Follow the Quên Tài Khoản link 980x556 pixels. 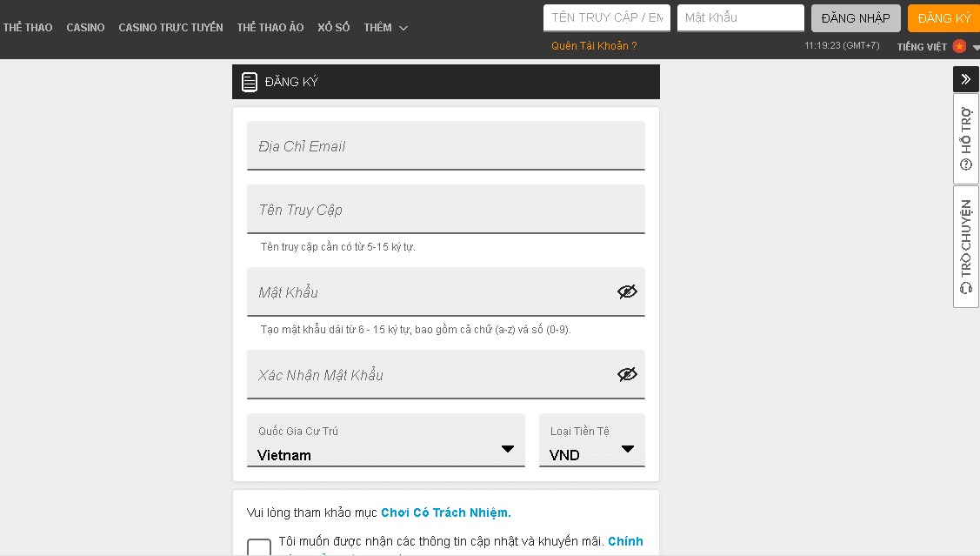(594, 46)
